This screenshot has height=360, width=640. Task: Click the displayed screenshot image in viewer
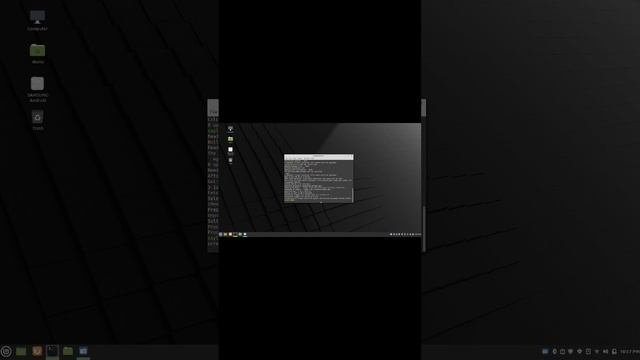[320, 180]
